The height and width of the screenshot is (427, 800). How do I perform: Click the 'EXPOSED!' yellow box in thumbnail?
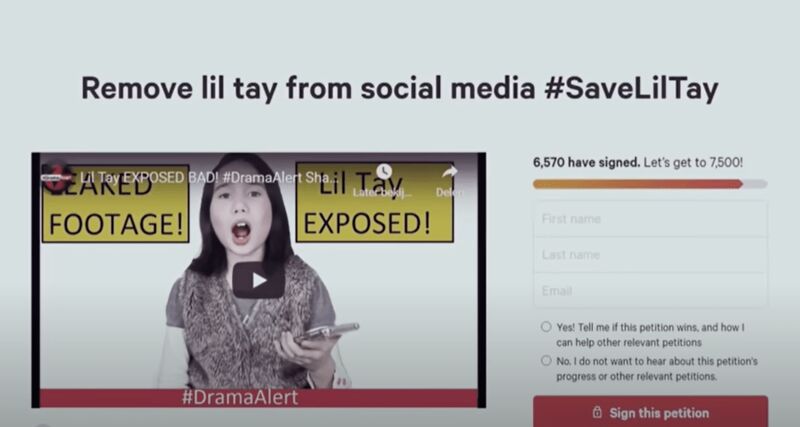coord(374,202)
